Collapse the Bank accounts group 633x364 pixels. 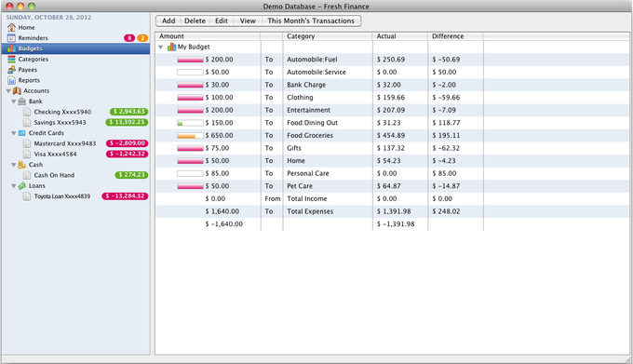(x=14, y=101)
